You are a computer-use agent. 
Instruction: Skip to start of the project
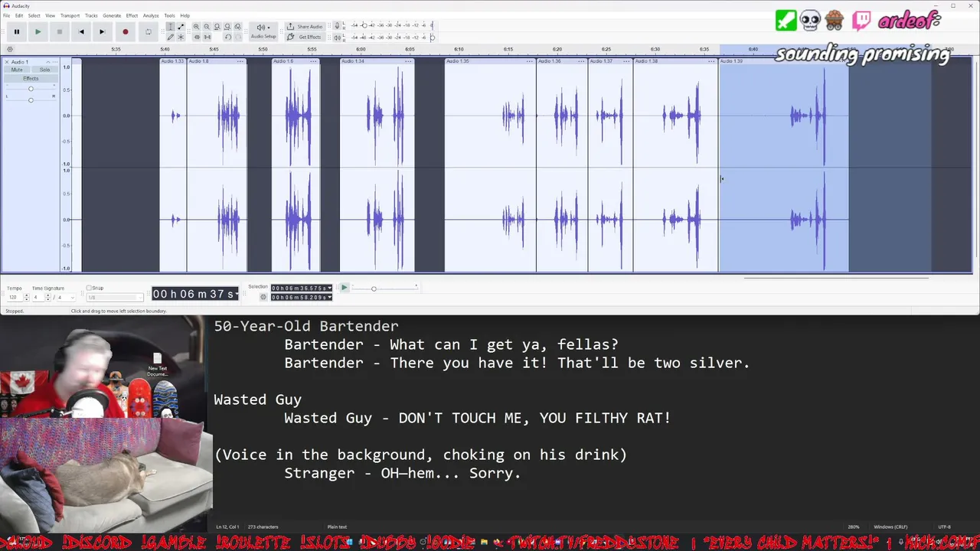tap(81, 31)
